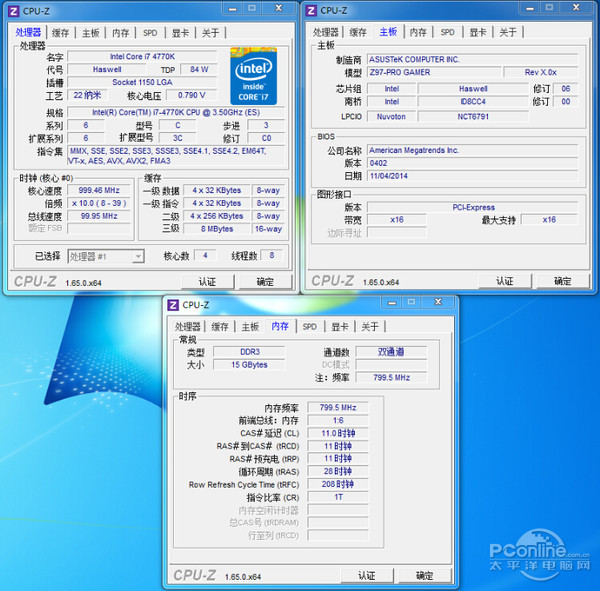Open 关于 tab in mainboard window
This screenshot has width=600, height=591.
(508, 32)
